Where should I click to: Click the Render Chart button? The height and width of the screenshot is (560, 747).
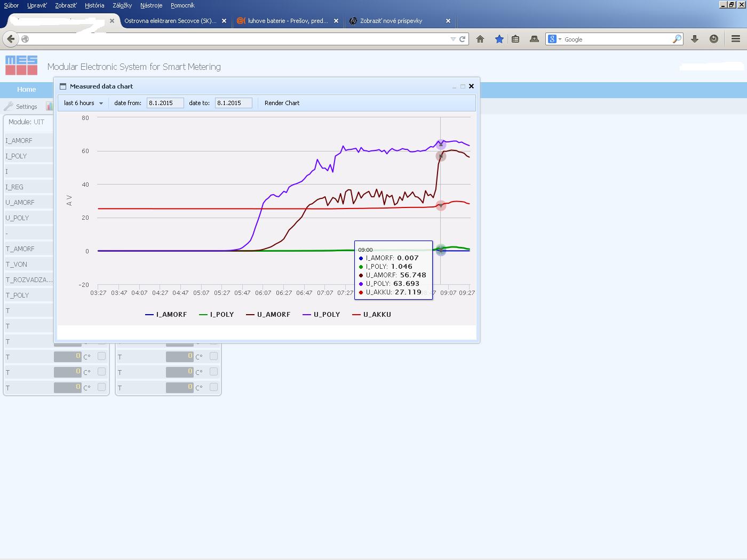[282, 103]
